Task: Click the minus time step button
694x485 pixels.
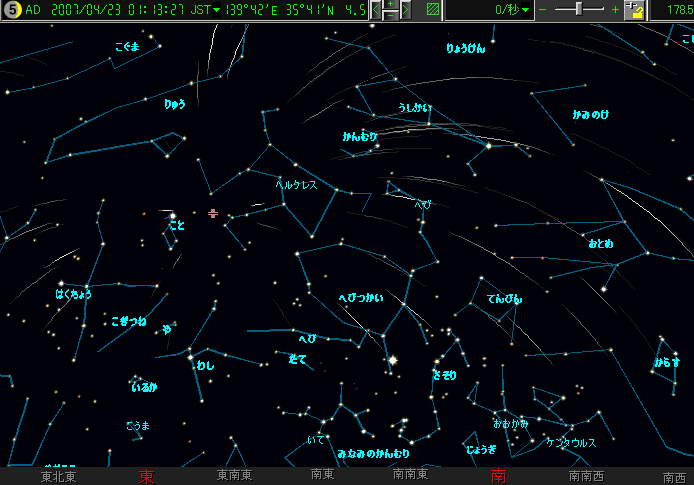Action: (x=391, y=15)
